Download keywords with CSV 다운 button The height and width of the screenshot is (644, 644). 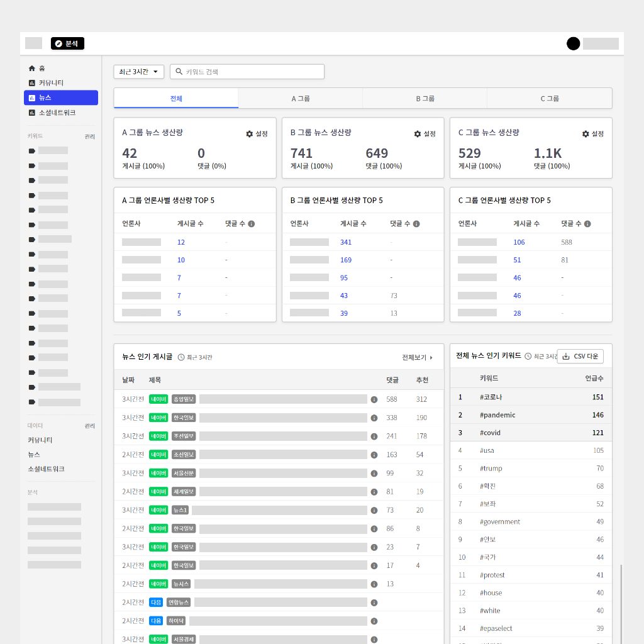(x=580, y=357)
